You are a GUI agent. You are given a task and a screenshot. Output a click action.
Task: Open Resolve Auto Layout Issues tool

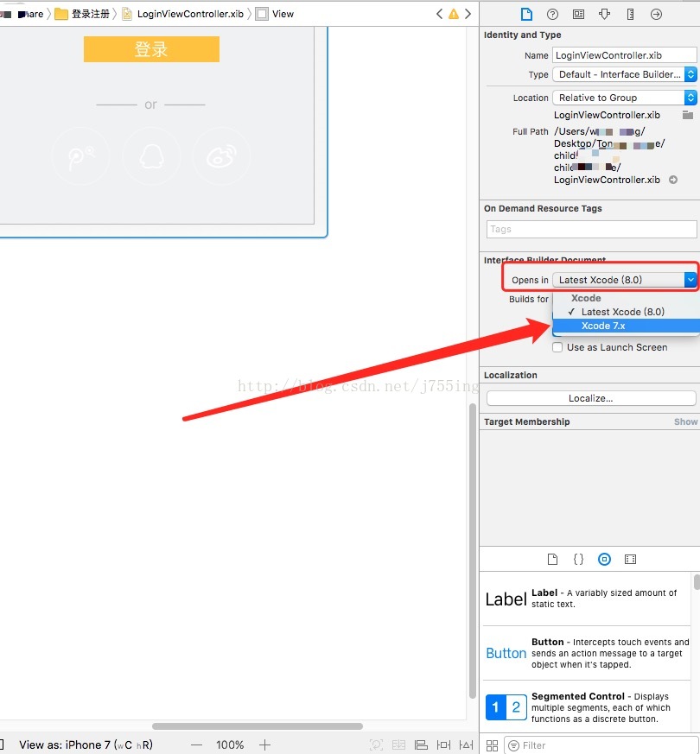tap(466, 744)
